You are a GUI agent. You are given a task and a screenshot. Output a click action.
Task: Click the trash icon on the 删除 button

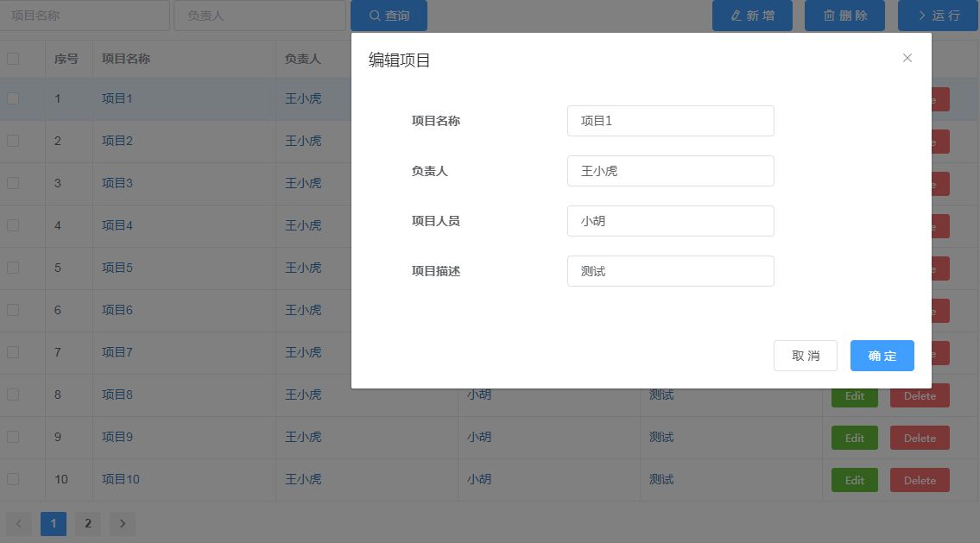click(827, 16)
